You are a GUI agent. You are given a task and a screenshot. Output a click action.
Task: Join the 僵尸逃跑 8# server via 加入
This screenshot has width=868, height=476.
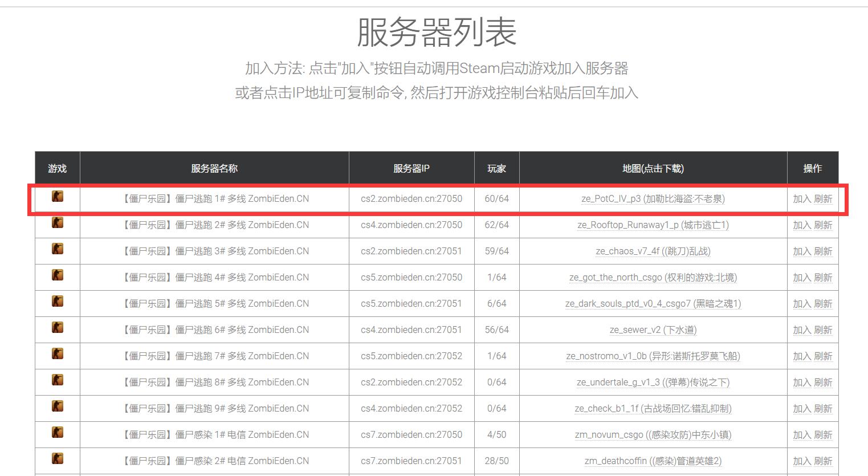[x=802, y=383]
